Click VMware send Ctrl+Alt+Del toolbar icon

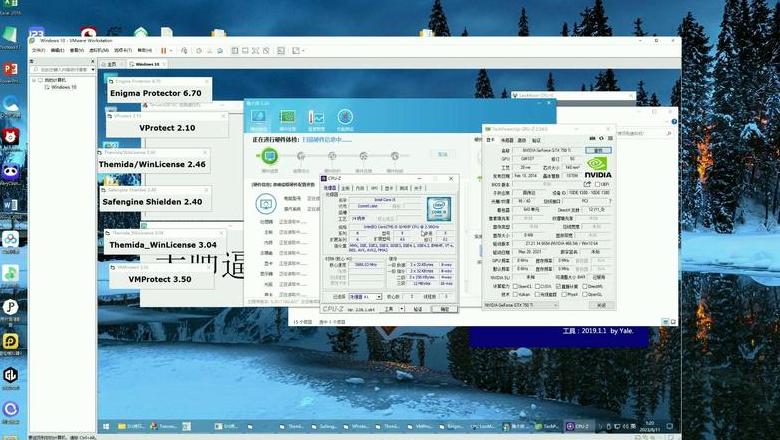[x=184, y=50]
